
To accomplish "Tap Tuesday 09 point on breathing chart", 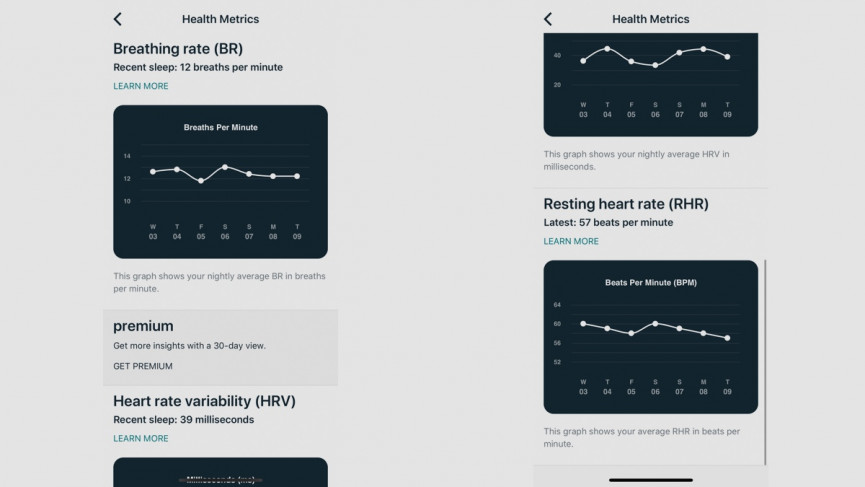I will pyautogui.click(x=297, y=176).
